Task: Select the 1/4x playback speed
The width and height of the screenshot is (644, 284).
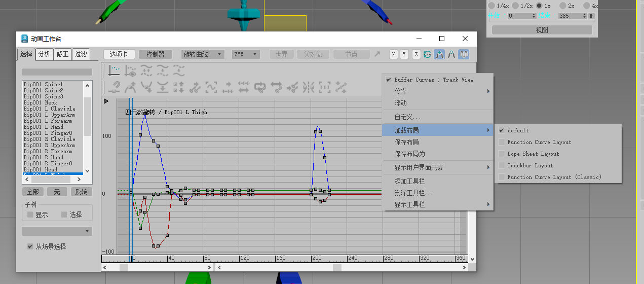Action: point(491,6)
